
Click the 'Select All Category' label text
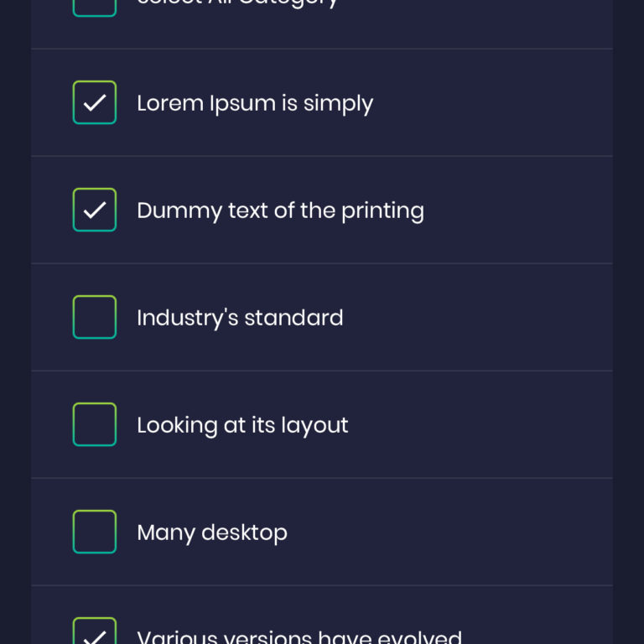237,3
